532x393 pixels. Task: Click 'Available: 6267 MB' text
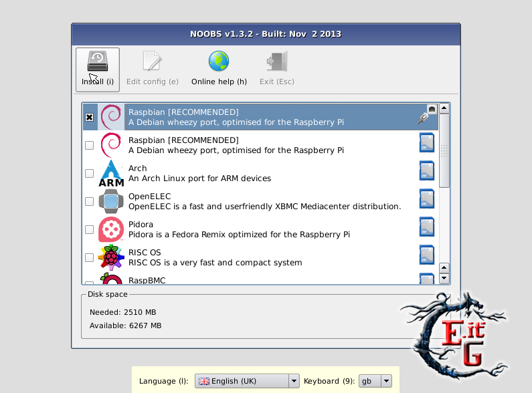point(126,326)
